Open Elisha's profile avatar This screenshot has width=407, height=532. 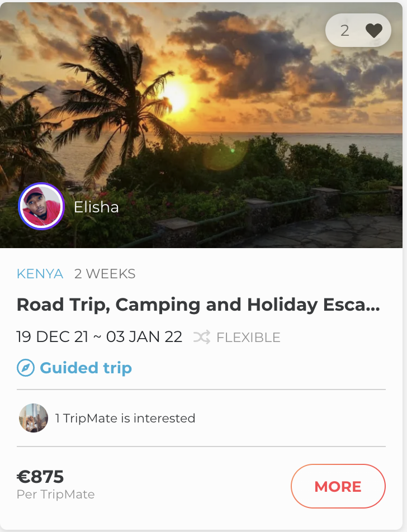tap(41, 206)
